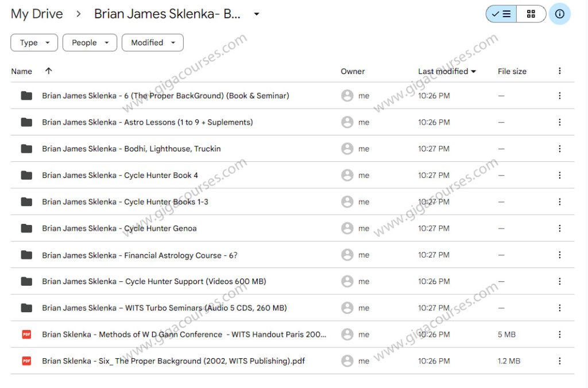Select 'Bodhi, Lighthouse, Truckin' folder name
The height and width of the screenshot is (388, 588).
click(131, 149)
